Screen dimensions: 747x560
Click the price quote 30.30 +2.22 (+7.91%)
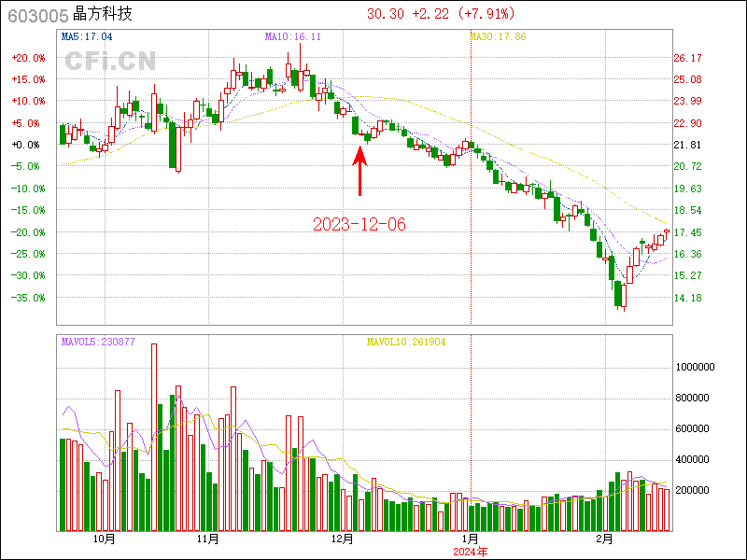click(x=441, y=14)
